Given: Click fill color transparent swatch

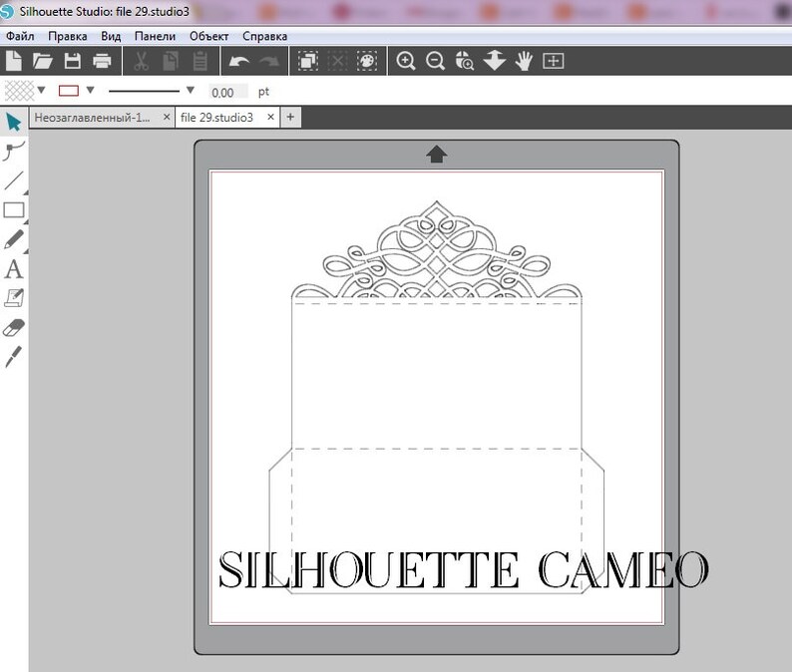Looking at the screenshot, I should tap(19, 91).
